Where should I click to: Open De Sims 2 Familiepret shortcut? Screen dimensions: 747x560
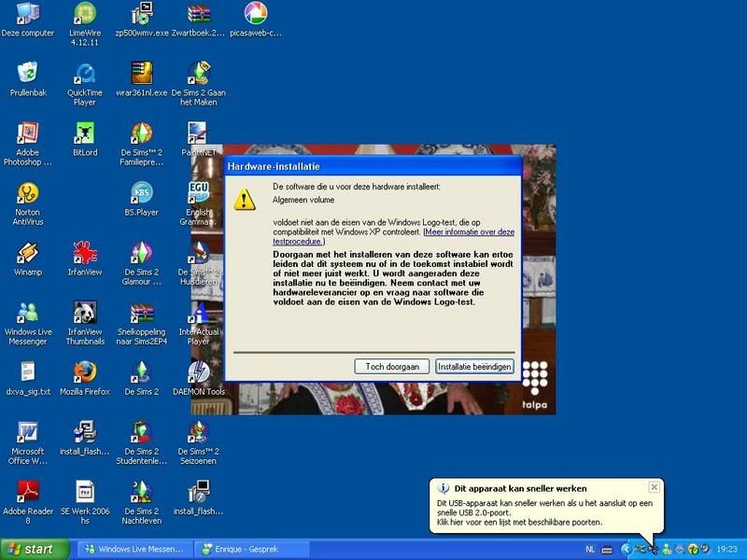(x=142, y=144)
